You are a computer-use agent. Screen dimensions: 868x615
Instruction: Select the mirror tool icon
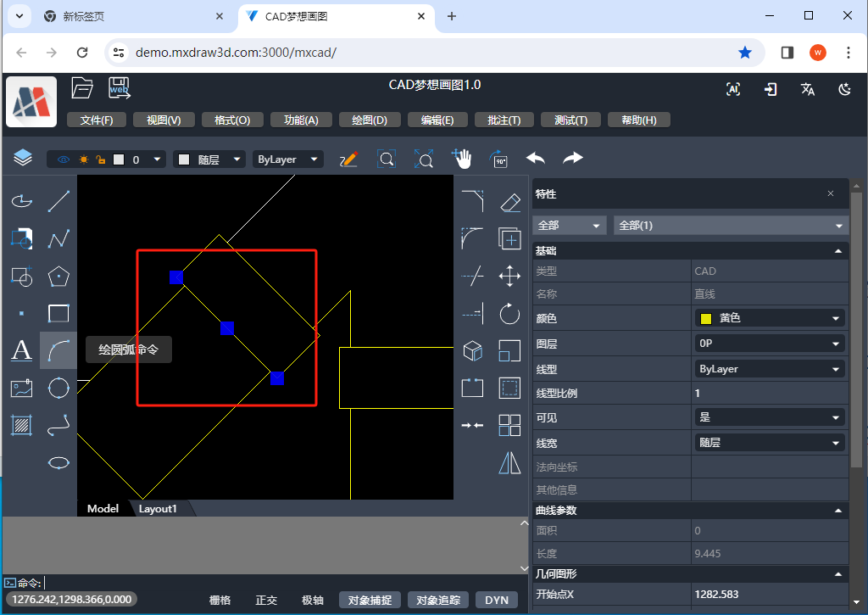(509, 462)
